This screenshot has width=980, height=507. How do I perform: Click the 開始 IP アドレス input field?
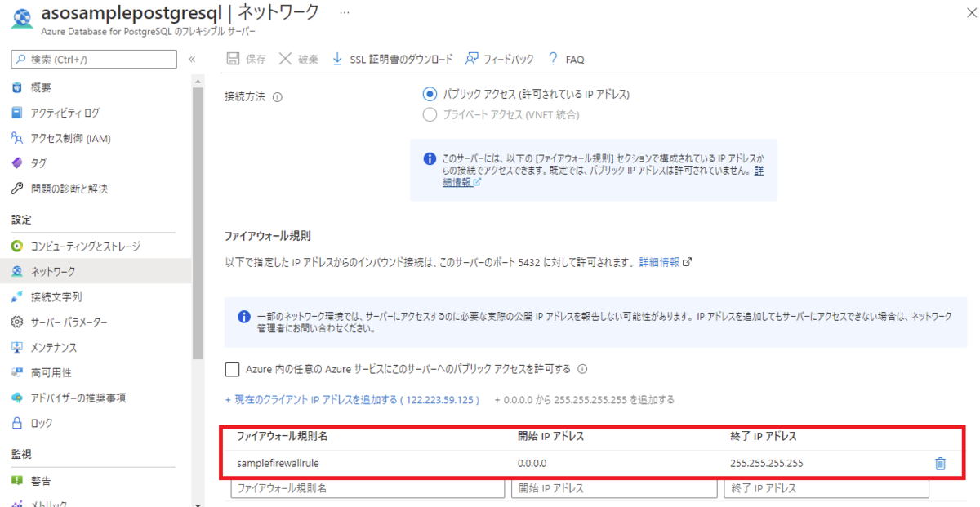tap(614, 489)
